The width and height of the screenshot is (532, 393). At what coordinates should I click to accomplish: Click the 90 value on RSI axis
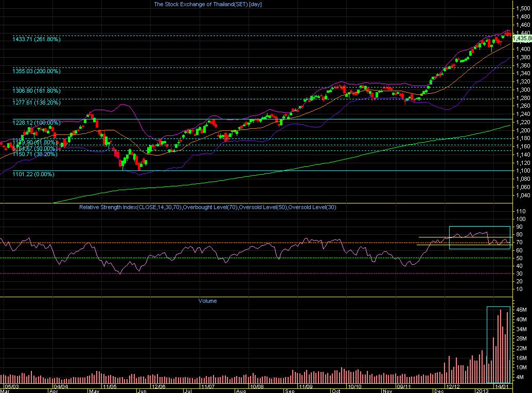[x=519, y=227]
